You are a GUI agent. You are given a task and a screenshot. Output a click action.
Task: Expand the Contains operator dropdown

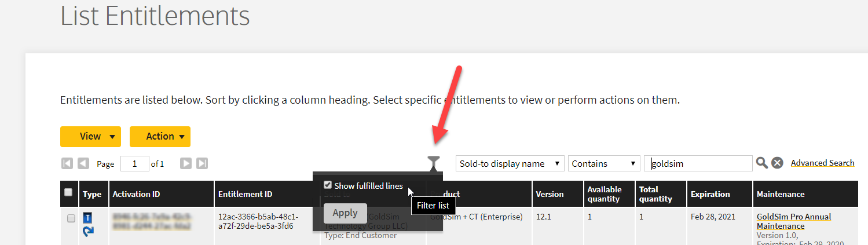[x=604, y=163]
